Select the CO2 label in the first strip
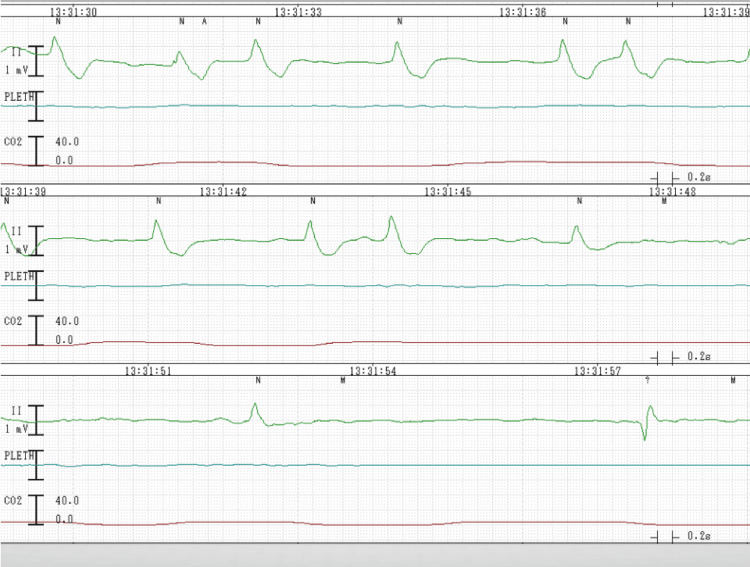Image resolution: width=750 pixels, height=567 pixels. click(13, 142)
